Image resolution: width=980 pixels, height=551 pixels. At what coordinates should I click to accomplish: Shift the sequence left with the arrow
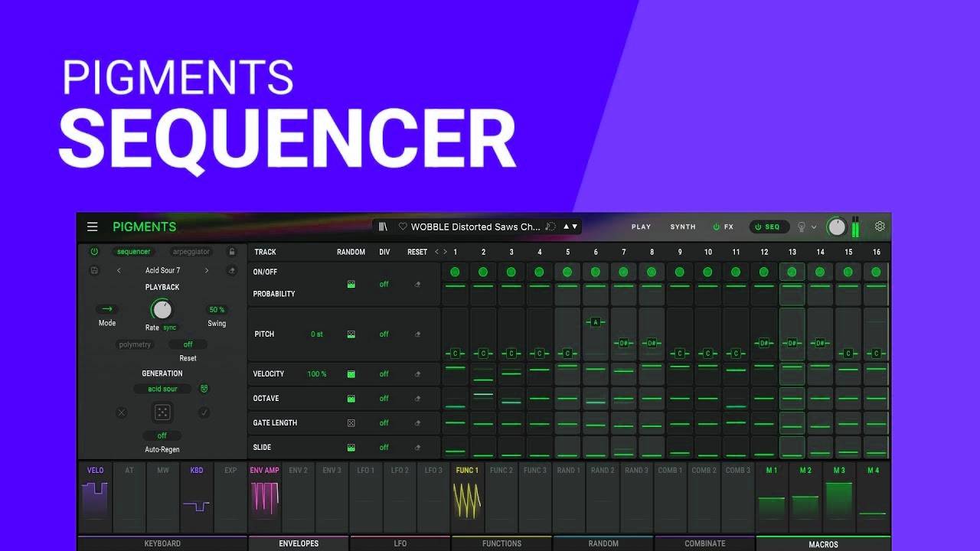[x=436, y=252]
